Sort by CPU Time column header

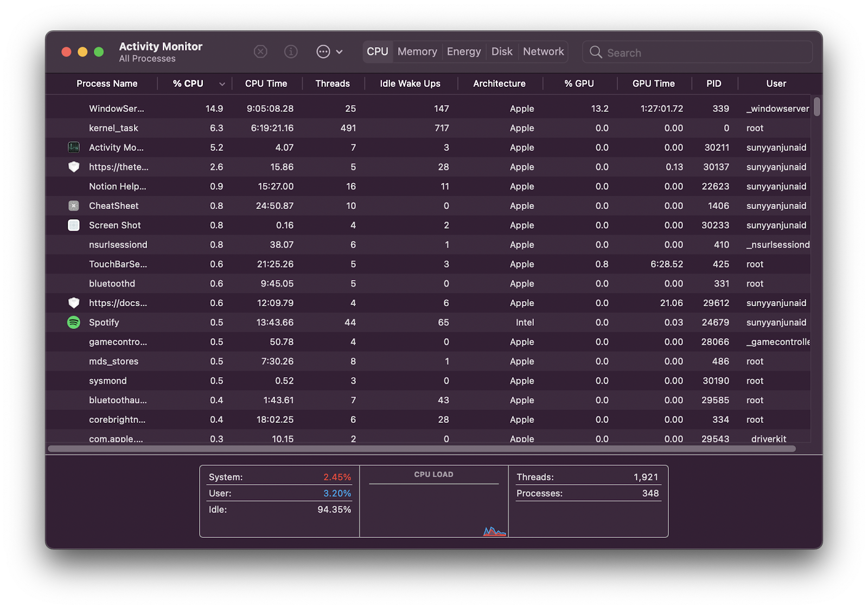click(266, 84)
